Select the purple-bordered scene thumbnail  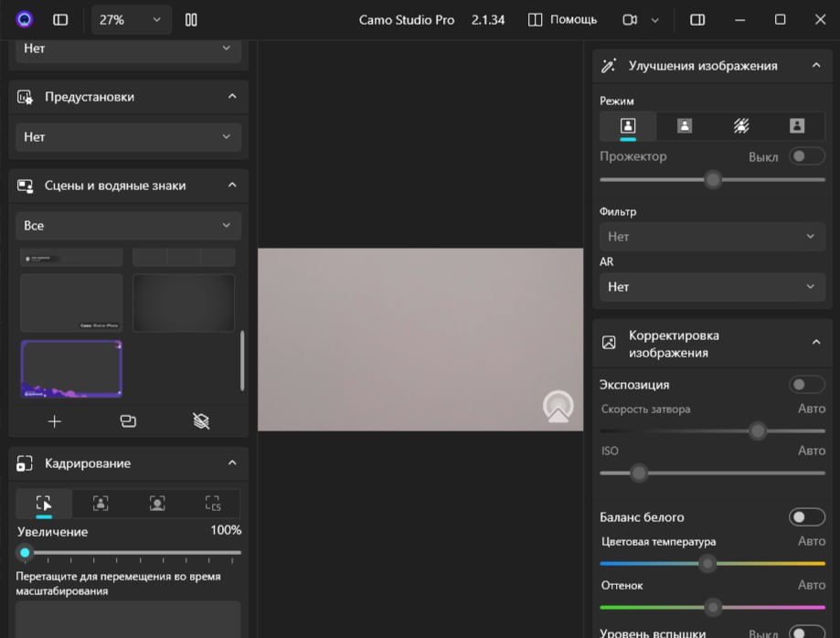(x=71, y=369)
